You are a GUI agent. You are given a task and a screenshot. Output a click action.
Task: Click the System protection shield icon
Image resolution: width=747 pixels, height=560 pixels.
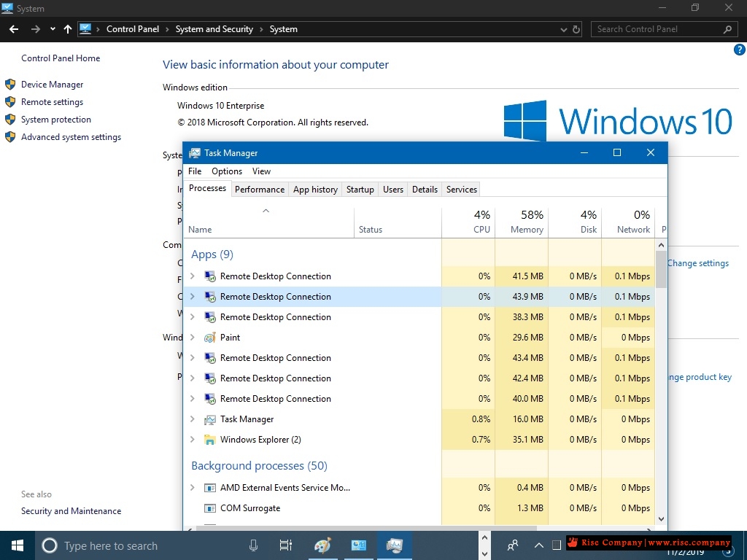10,120
